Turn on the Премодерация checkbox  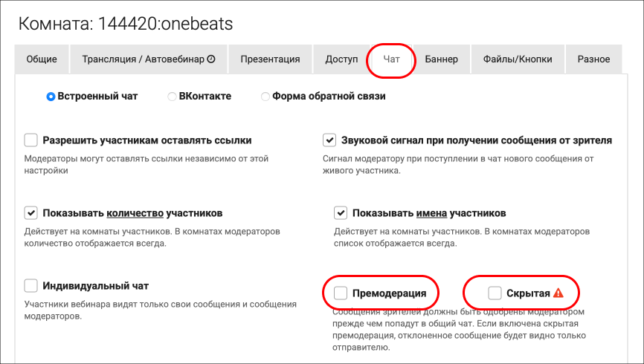click(x=341, y=293)
